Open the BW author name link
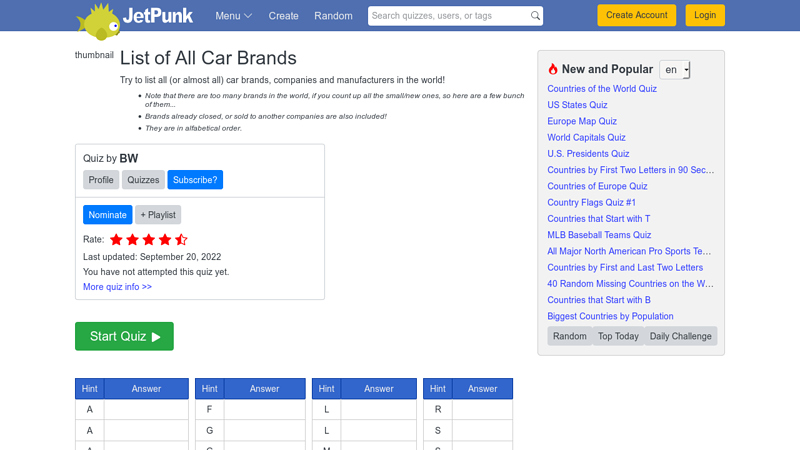This screenshot has height=450, width=800. 129,159
